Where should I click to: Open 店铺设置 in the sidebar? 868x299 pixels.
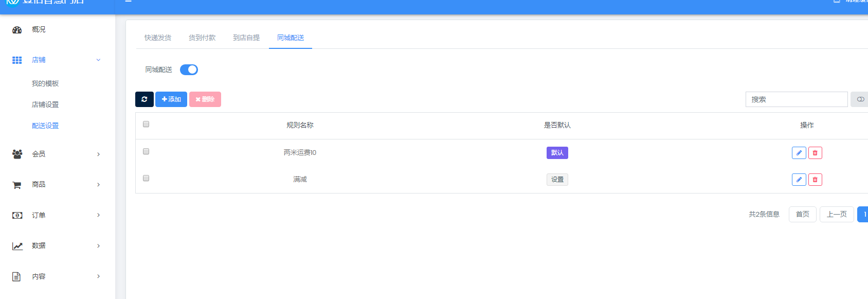point(45,104)
